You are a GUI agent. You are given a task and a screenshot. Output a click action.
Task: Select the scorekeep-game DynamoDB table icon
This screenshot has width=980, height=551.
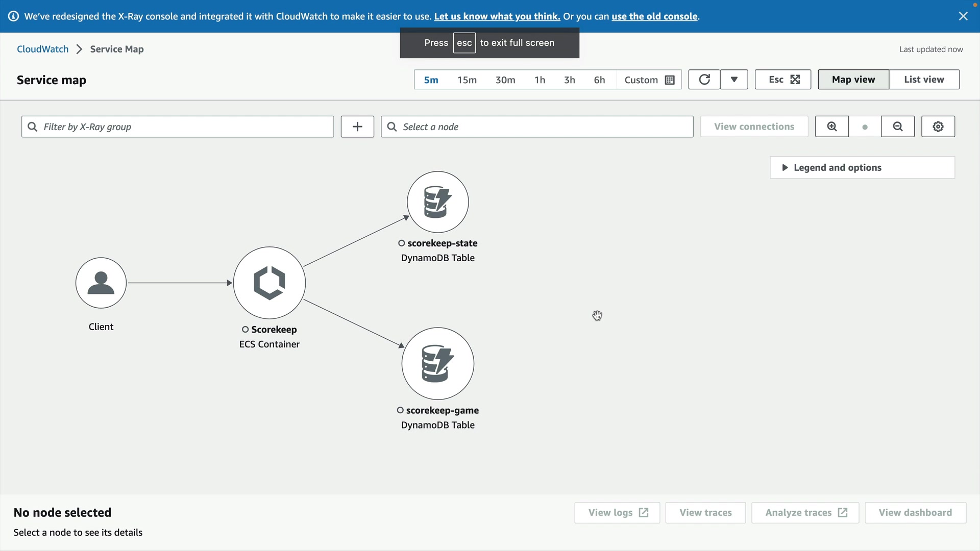(438, 363)
